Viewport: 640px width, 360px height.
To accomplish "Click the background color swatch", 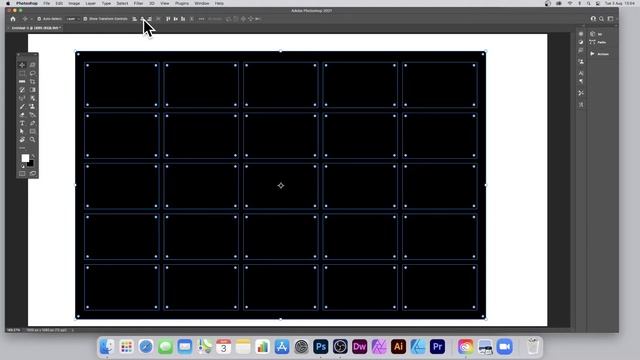I will 31,164.
